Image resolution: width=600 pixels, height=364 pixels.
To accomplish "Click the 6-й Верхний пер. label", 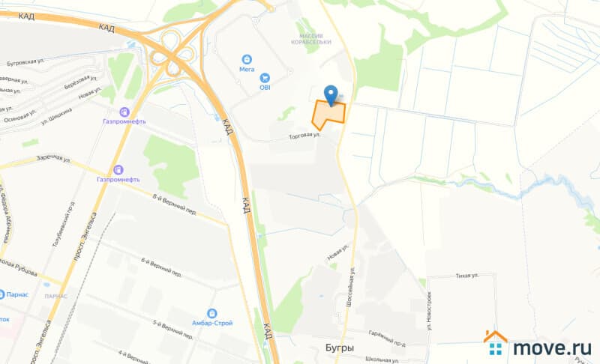I will click(x=161, y=267).
